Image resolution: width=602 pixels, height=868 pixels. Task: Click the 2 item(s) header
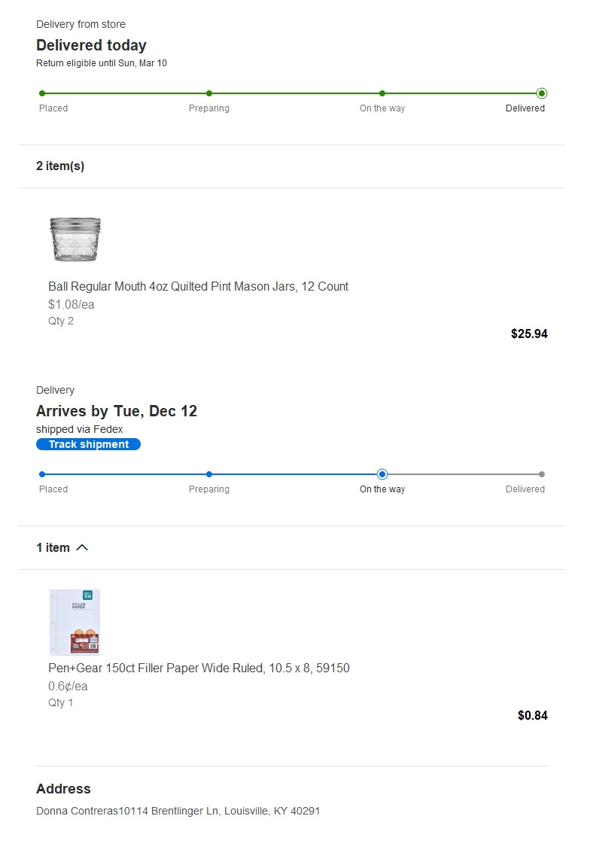[60, 166]
